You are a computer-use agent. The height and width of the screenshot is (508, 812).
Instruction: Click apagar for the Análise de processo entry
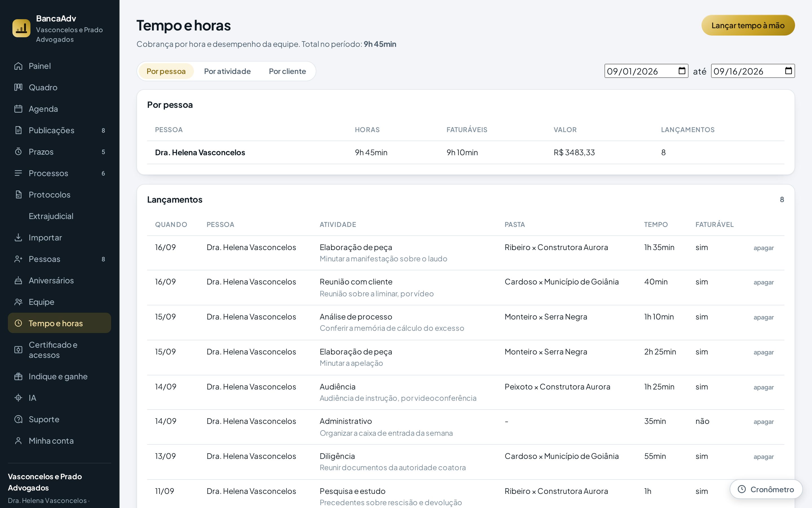tap(763, 317)
